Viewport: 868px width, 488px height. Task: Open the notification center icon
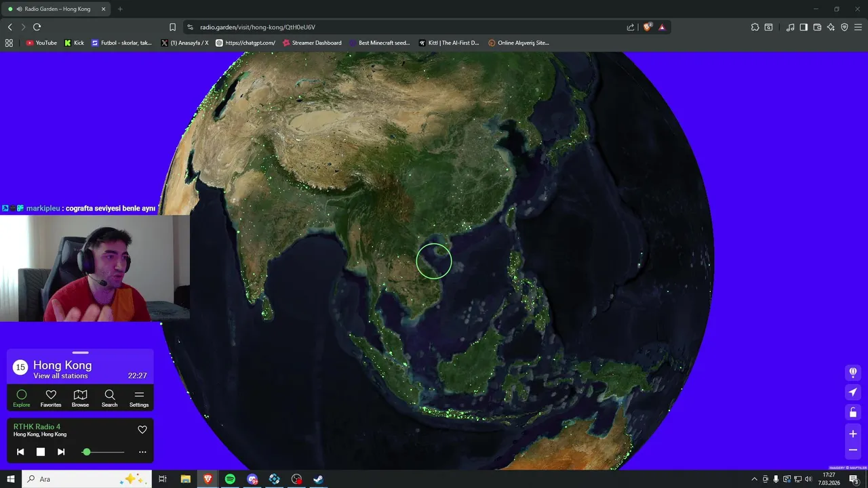[x=854, y=479]
